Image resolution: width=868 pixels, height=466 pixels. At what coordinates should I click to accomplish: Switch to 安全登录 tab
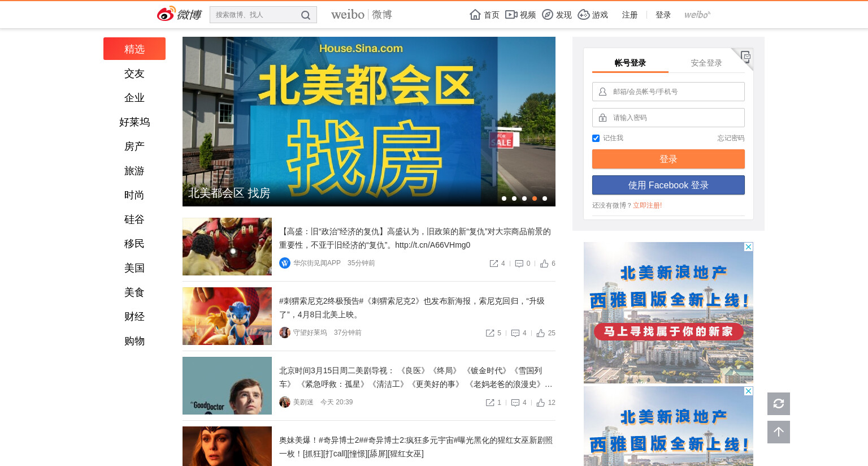pyautogui.click(x=706, y=63)
